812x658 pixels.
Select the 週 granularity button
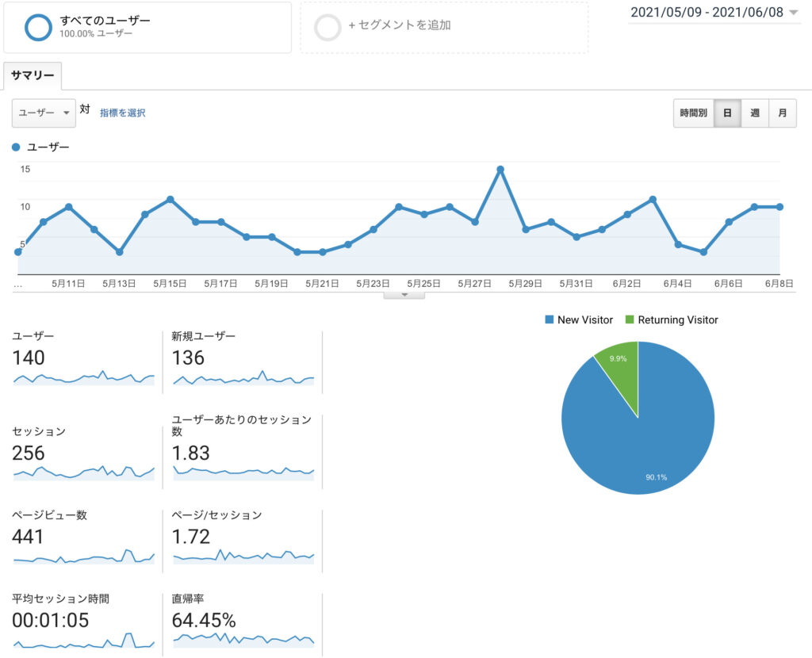(x=755, y=113)
